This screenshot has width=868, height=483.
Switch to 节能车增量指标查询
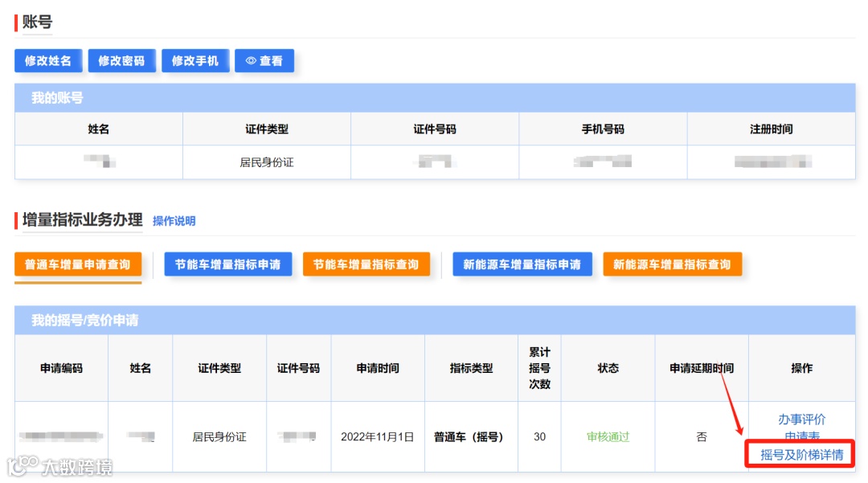coord(366,264)
